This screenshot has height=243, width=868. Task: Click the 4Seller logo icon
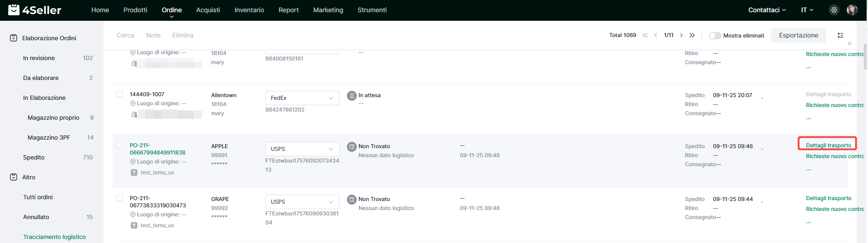click(x=14, y=9)
